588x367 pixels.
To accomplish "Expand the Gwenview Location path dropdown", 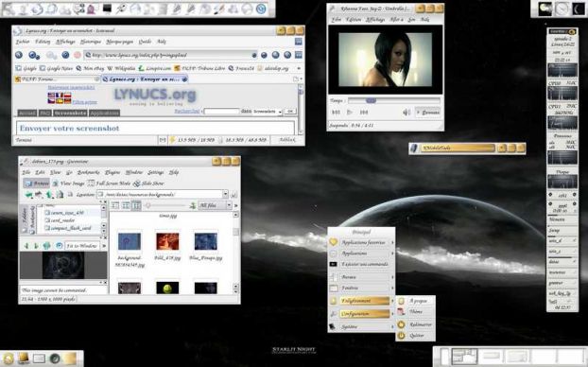I will click(x=225, y=195).
